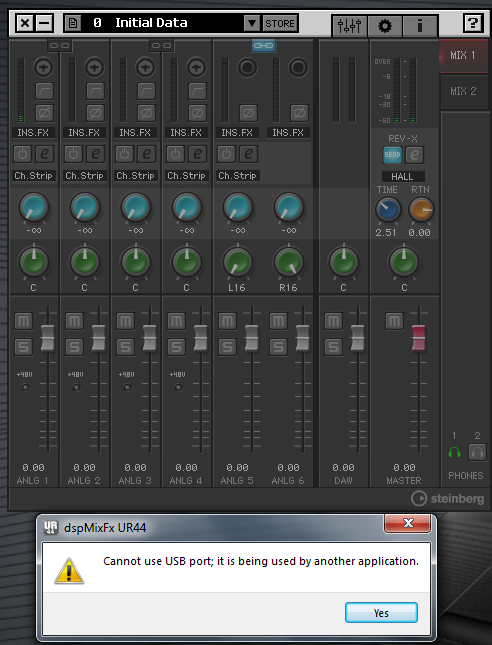Edit ANLG 5 channel strip effect

click(x=248, y=154)
